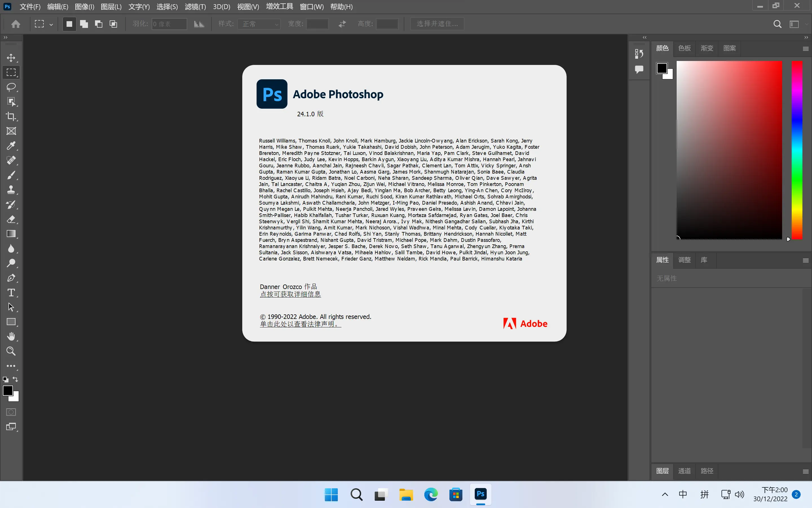Reset default foreground and background colors
The height and width of the screenshot is (508, 812).
click(5, 380)
